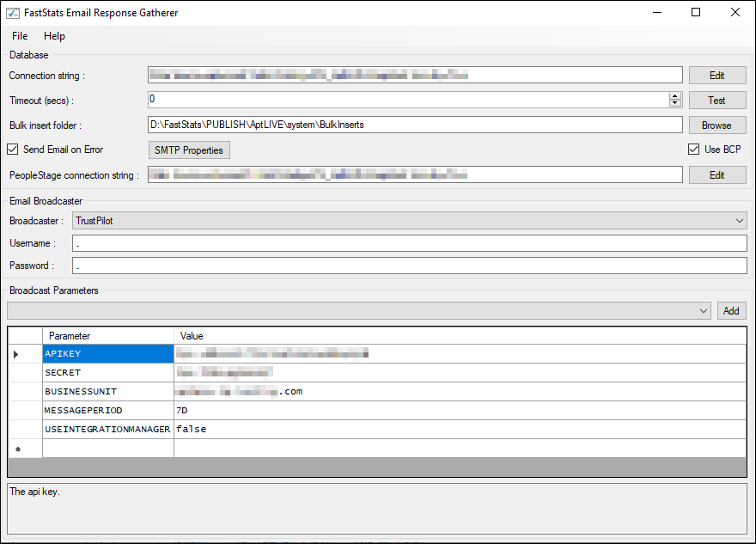Select the SECRET parameter cell
Viewport: 756px width, 544px height.
tap(108, 373)
